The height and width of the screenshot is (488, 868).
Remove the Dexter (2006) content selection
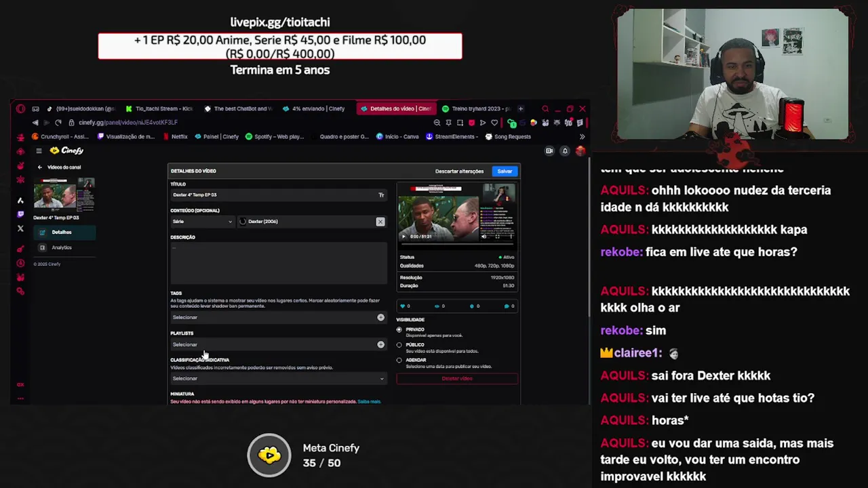380,222
